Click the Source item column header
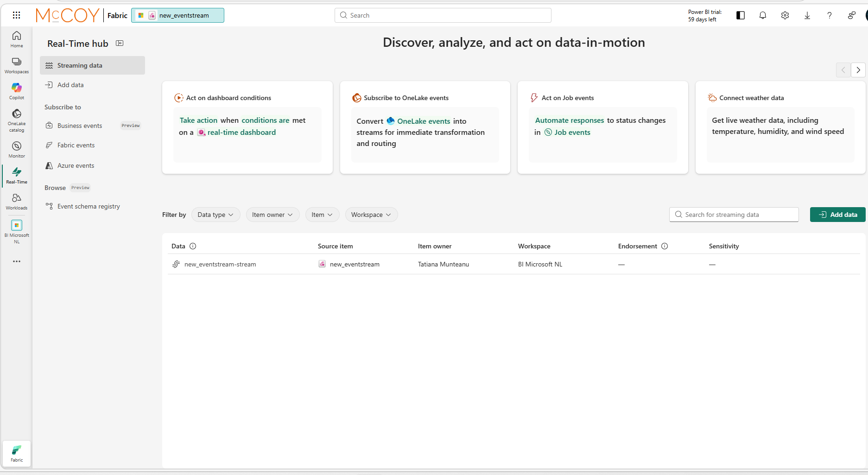Image resolution: width=868 pixels, height=475 pixels. [x=335, y=246]
